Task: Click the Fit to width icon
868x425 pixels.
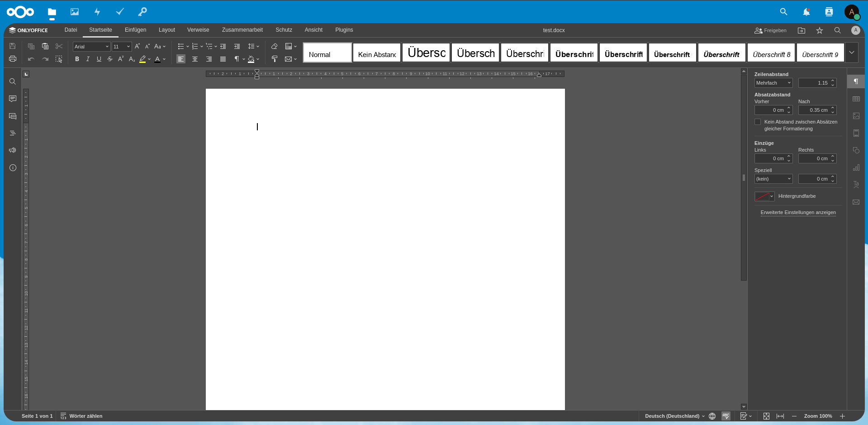Action: point(780,416)
